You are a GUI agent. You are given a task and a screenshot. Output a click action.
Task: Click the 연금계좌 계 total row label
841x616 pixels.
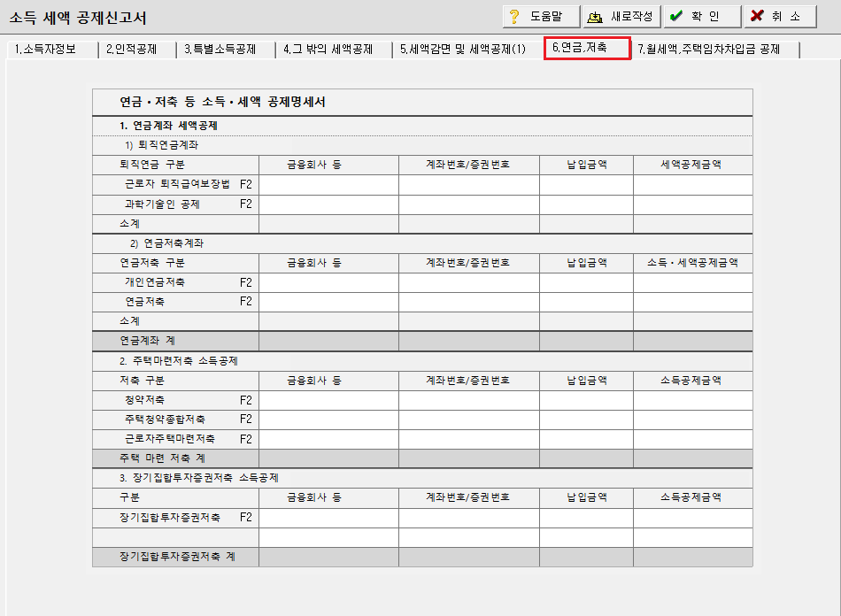tap(147, 341)
